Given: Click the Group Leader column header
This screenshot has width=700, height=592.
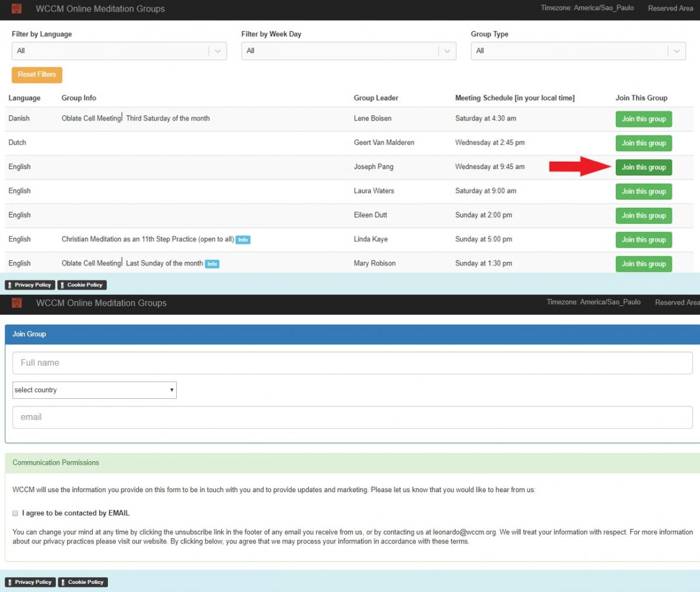Looking at the screenshot, I should coord(376,98).
